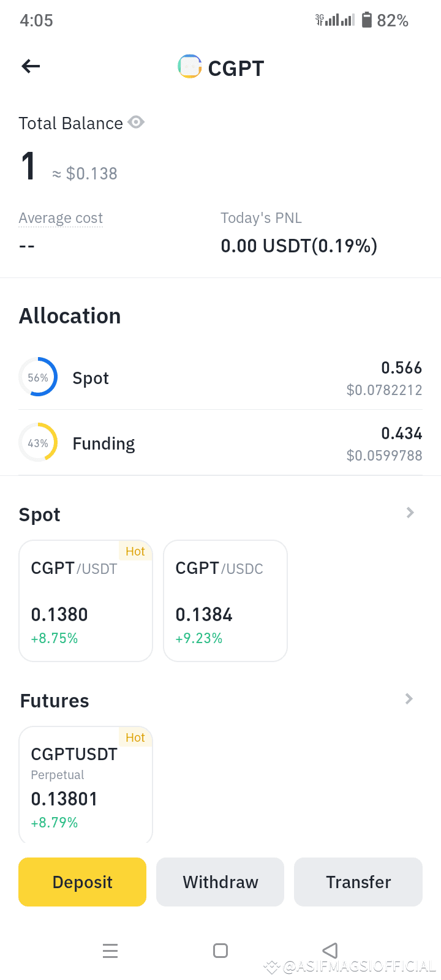441x980 pixels.
Task: Tap the yellow Deposit button
Action: click(82, 882)
